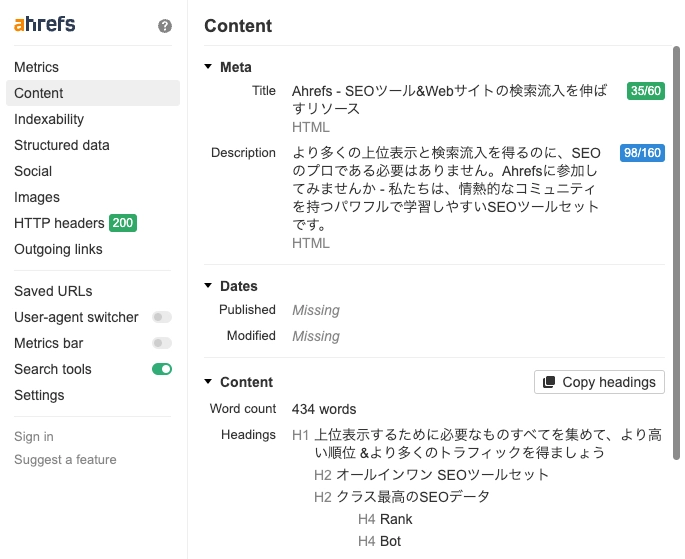Click the Modified 'Missing' value
Screen dimensions: 685x559
316,336
